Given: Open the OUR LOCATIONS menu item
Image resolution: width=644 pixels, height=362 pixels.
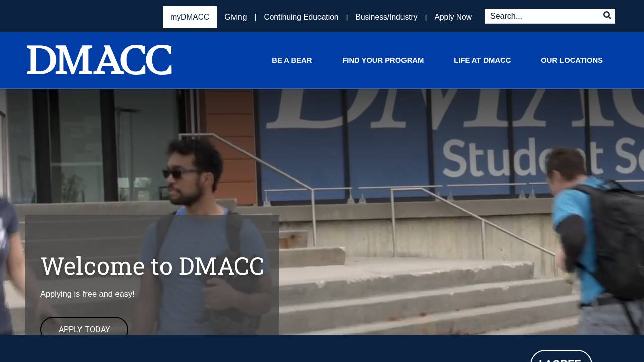Looking at the screenshot, I should coord(572,60).
